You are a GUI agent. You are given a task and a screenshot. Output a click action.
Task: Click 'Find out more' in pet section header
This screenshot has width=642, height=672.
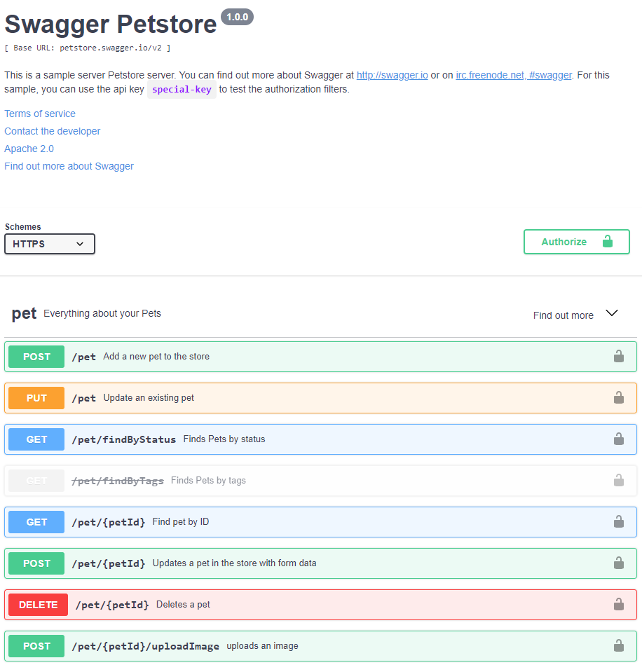(563, 315)
